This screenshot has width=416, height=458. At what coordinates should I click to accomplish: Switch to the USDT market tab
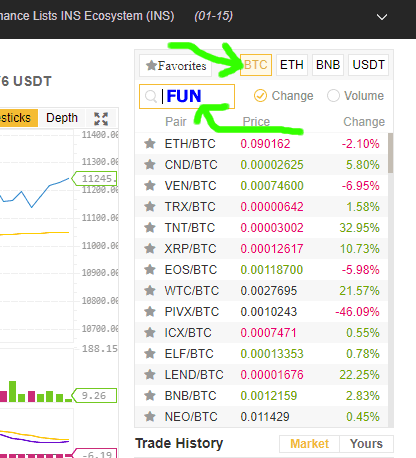(368, 65)
